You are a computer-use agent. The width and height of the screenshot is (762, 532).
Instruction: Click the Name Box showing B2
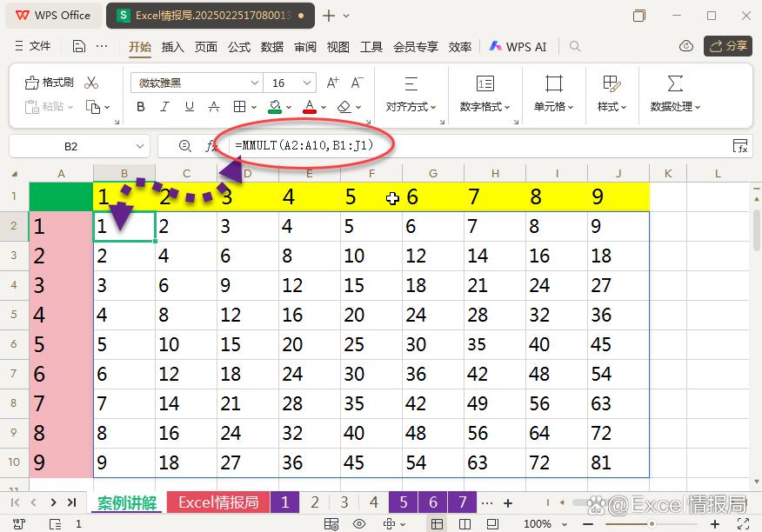click(70, 146)
